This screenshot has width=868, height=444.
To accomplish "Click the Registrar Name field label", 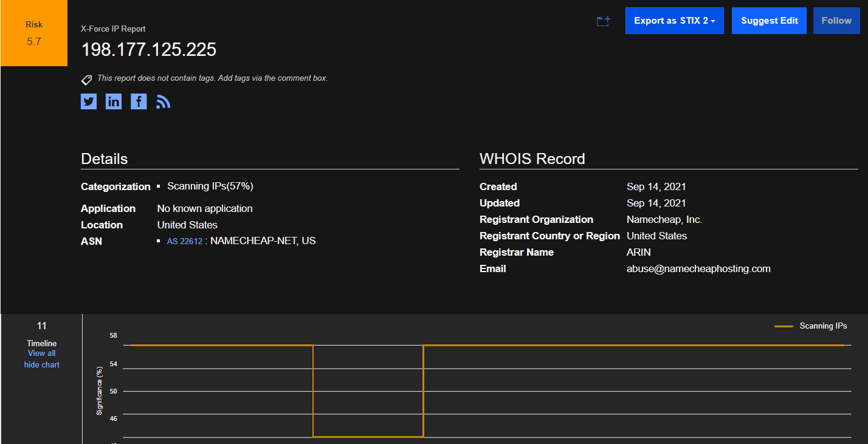I will pos(517,252).
